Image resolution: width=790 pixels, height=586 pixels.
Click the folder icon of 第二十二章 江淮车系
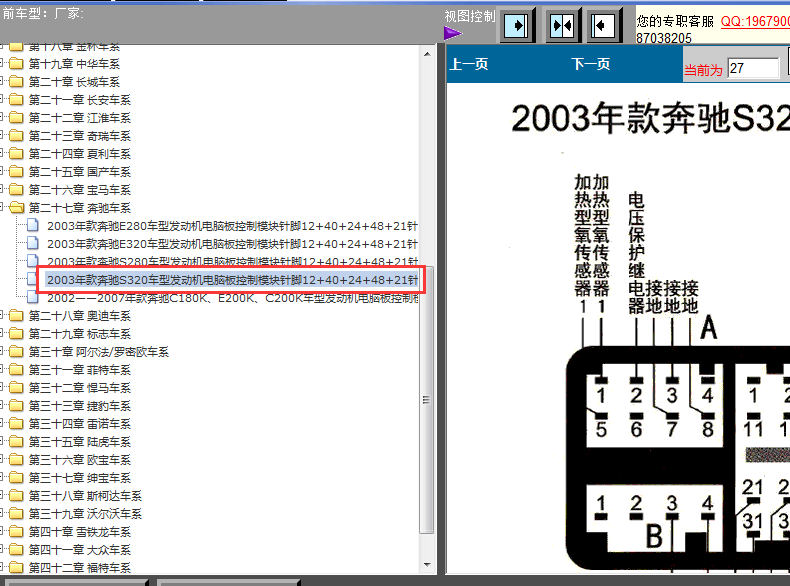pyautogui.click(x=17, y=117)
